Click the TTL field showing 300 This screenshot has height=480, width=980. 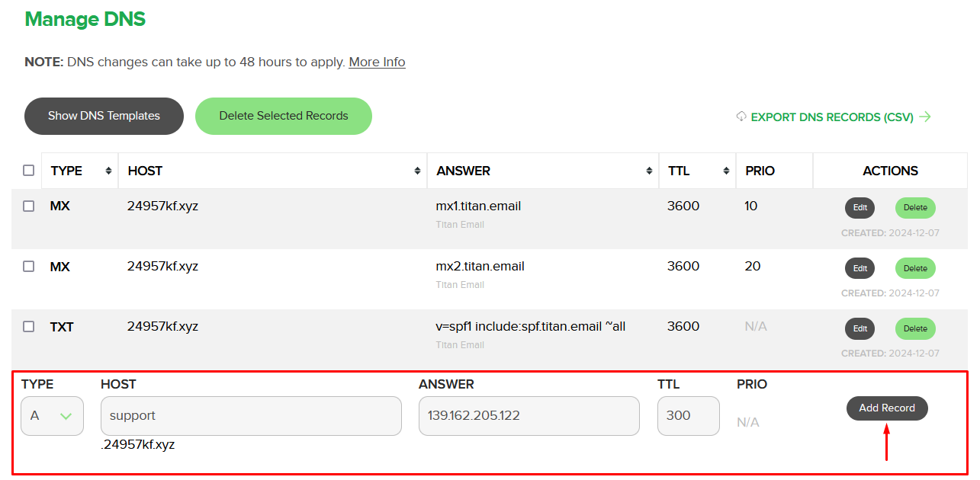(x=687, y=416)
